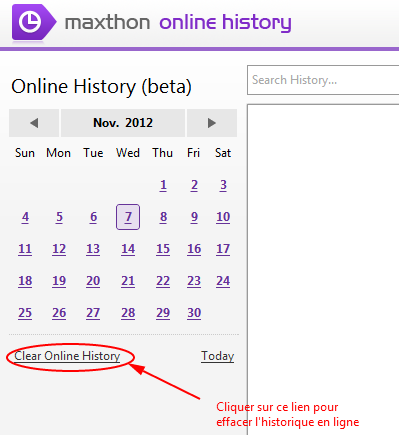Image resolution: width=399 pixels, height=435 pixels.
Task: Open history for November 28
Action: coord(128,313)
